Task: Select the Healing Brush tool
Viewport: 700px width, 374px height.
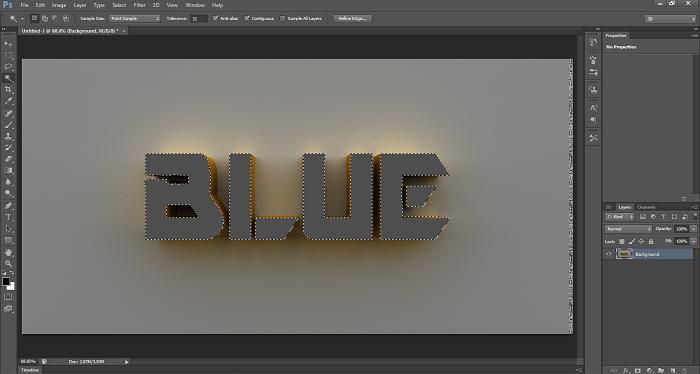Action: tap(8, 114)
